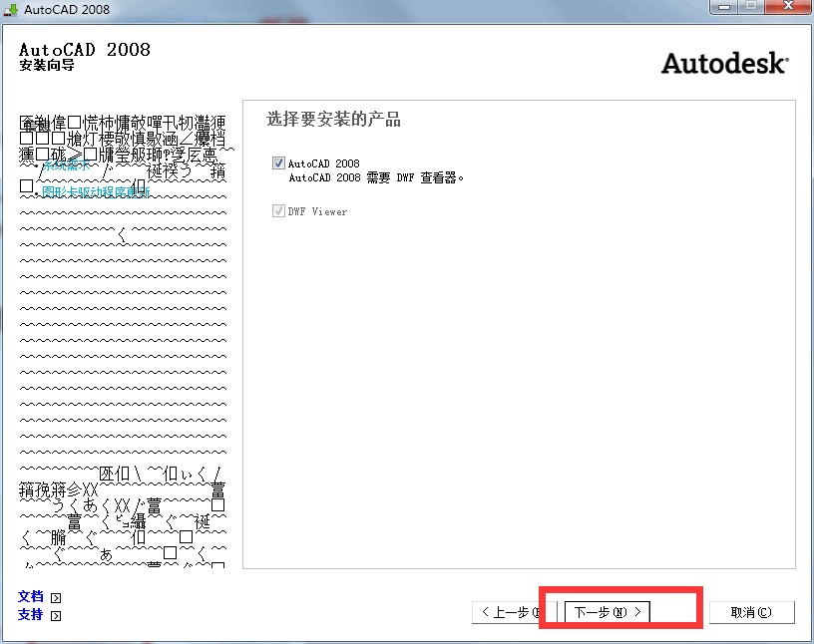The width and height of the screenshot is (814, 644).
Task: Open the 文档 link
Action: coord(31,597)
